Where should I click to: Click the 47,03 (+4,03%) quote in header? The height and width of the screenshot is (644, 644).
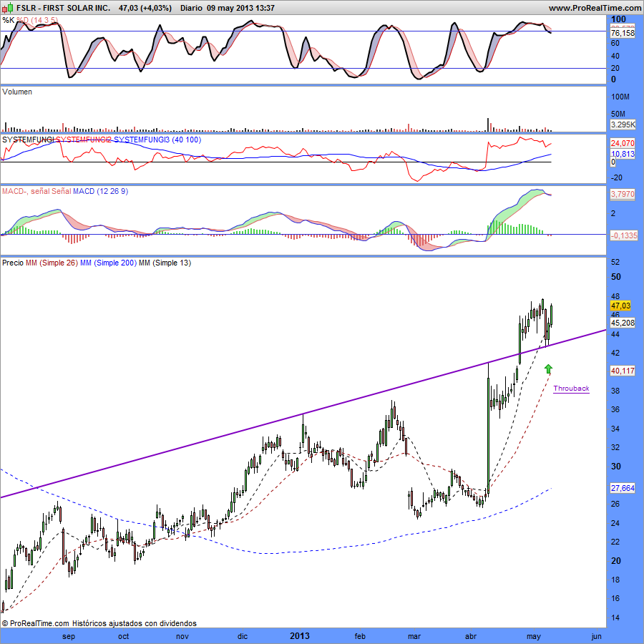pyautogui.click(x=145, y=8)
